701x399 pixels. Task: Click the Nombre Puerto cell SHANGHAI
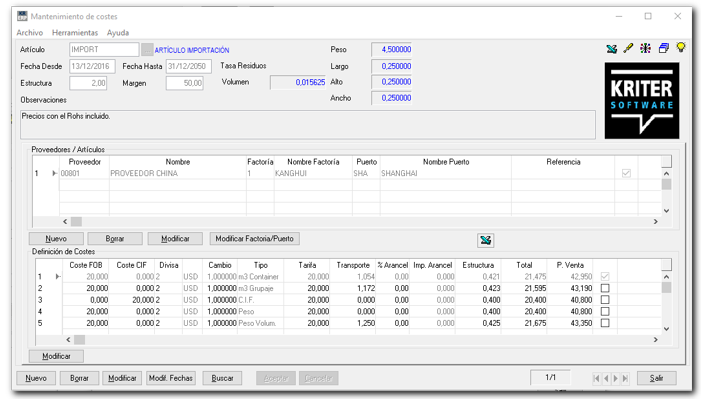pos(446,173)
